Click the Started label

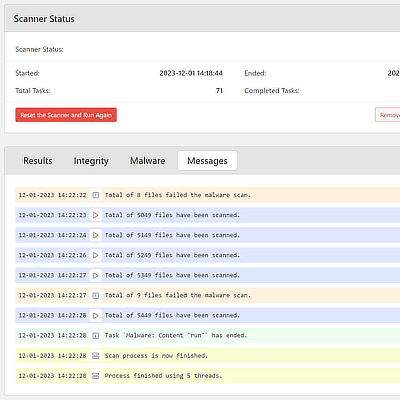pyautogui.click(x=27, y=73)
